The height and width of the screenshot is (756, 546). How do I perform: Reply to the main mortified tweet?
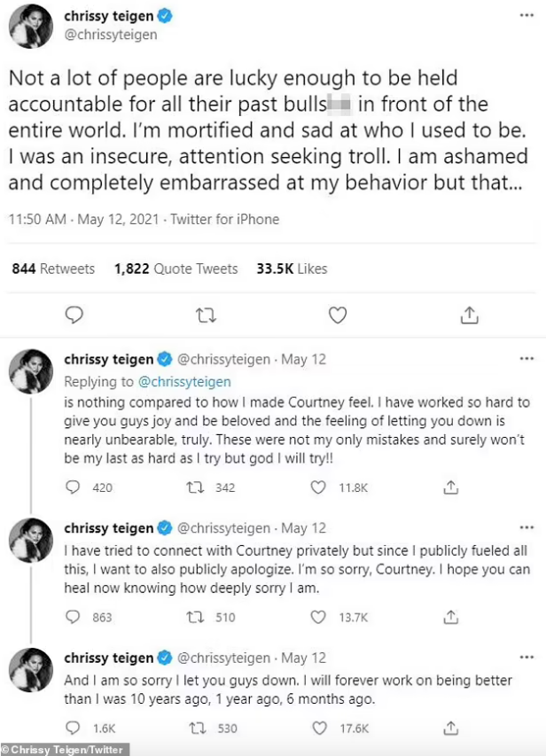click(75, 314)
